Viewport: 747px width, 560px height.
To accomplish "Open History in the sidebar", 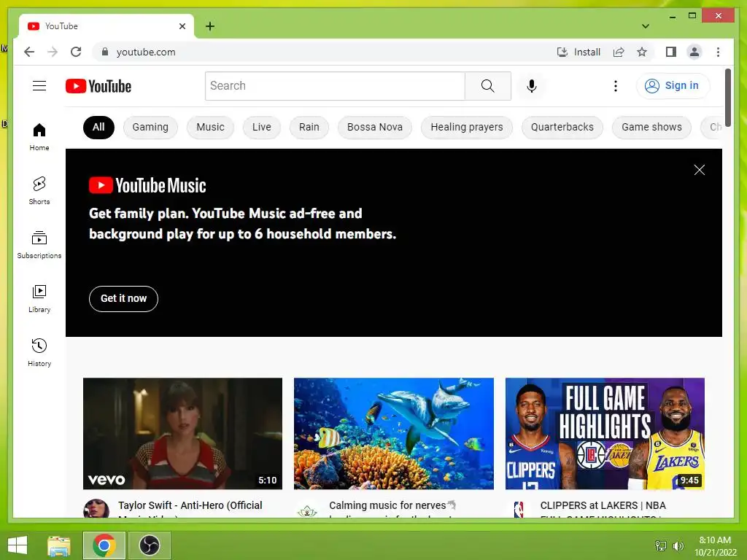I will (39, 352).
